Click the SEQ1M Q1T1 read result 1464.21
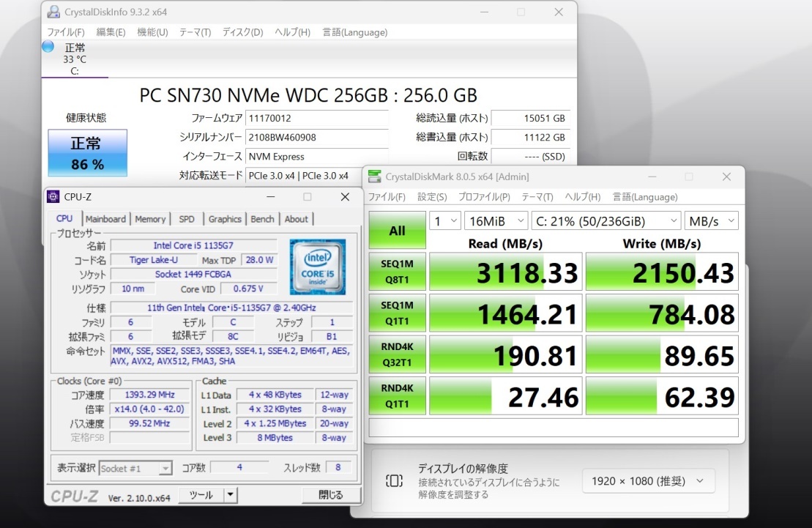Viewport: 812px width, 528px height. [506, 313]
